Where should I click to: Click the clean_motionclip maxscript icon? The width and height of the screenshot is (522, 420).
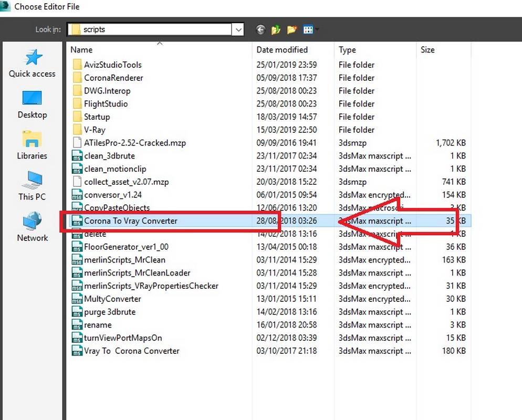pyautogui.click(x=77, y=169)
